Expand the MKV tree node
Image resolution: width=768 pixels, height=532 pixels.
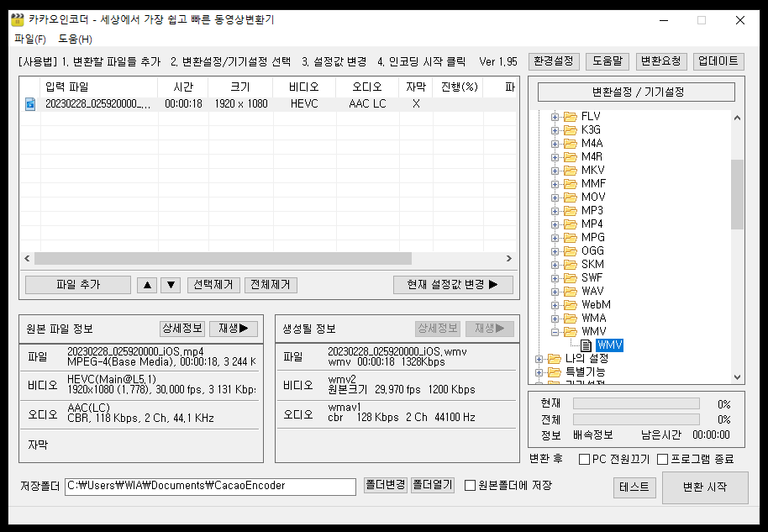[555, 171]
